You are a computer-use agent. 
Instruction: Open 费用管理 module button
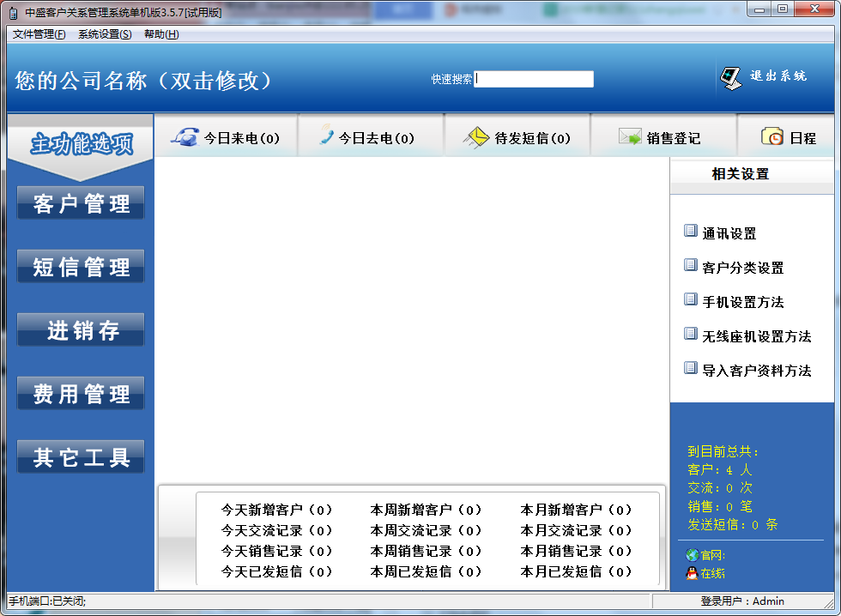81,394
